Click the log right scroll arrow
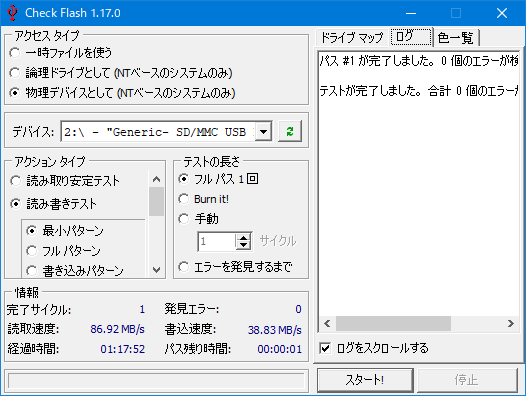The height and width of the screenshot is (396, 526). point(511,324)
